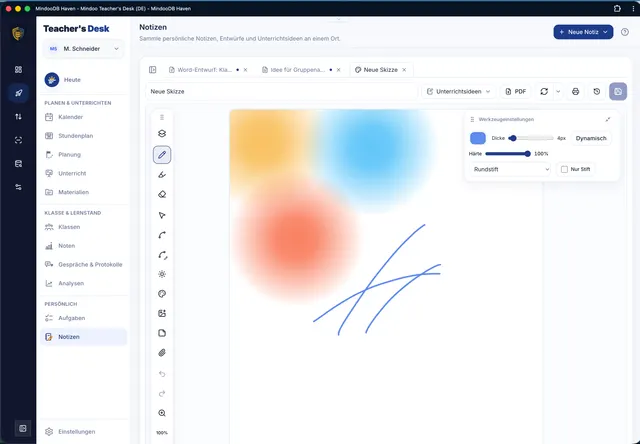This screenshot has width=640, height=444.
Task: Enable the Nur Stift checkbox
Action: [564, 169]
